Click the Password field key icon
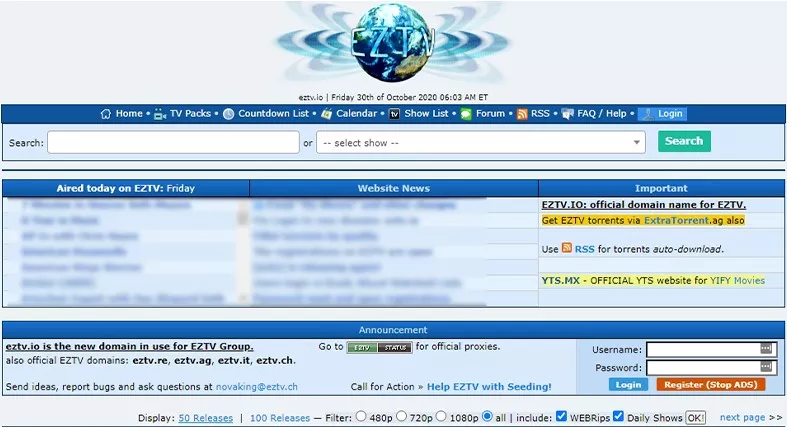Image resolution: width=787 pixels, height=427 pixels. [766, 367]
